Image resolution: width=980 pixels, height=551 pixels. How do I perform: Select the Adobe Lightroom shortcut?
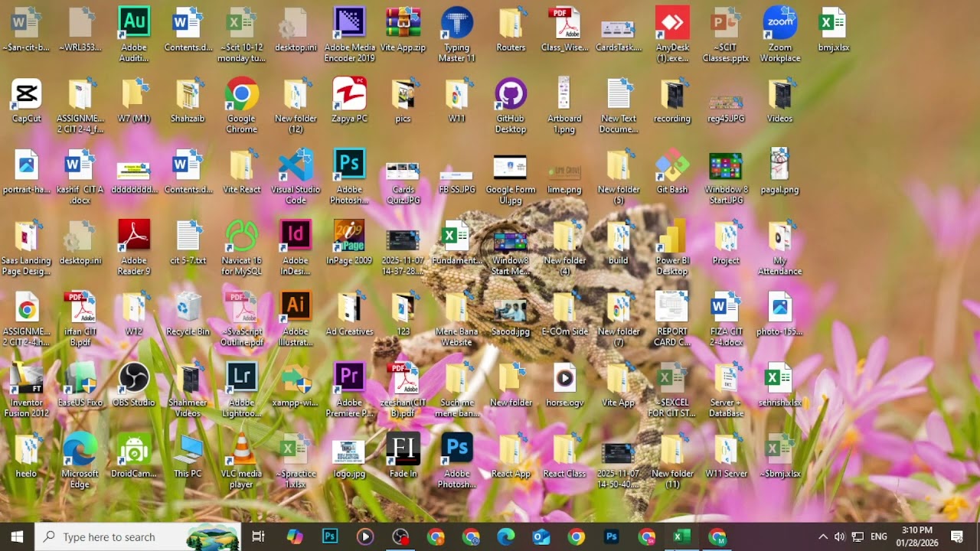242,390
